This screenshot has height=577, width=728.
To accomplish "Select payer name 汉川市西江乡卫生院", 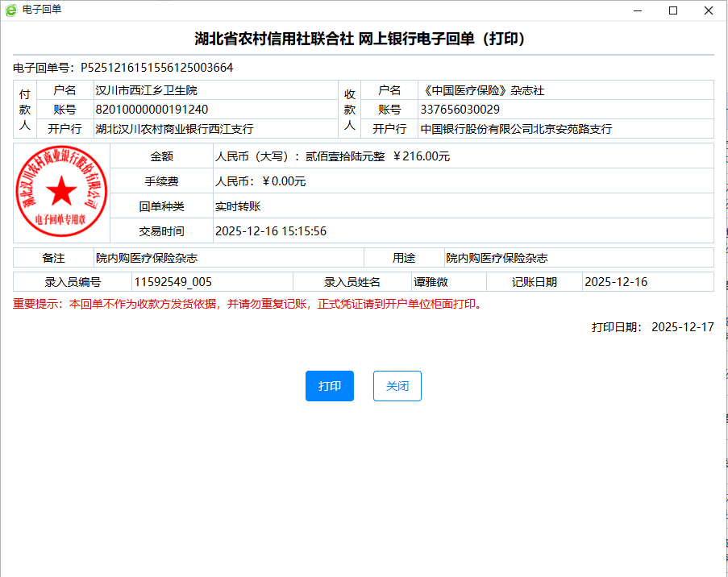I will pos(146,90).
